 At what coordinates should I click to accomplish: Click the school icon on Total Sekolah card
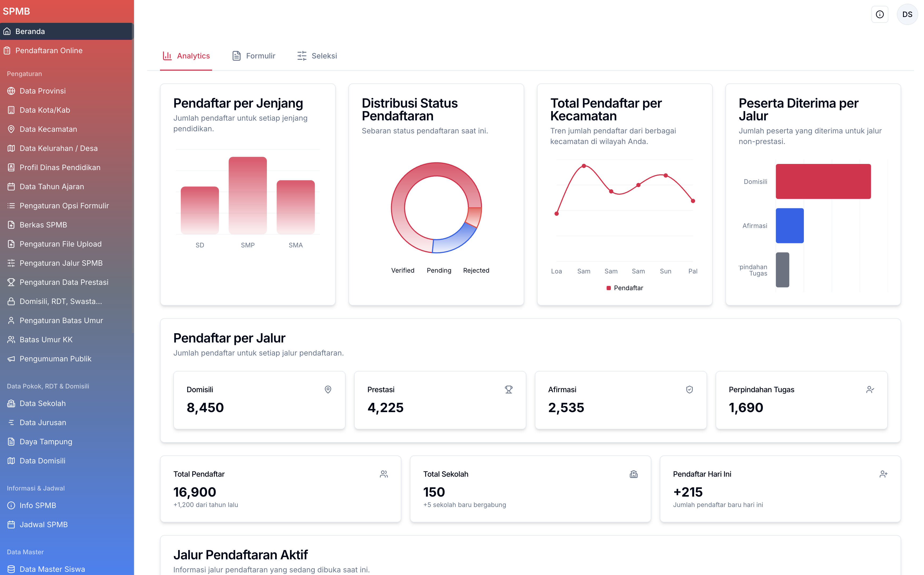(x=634, y=474)
